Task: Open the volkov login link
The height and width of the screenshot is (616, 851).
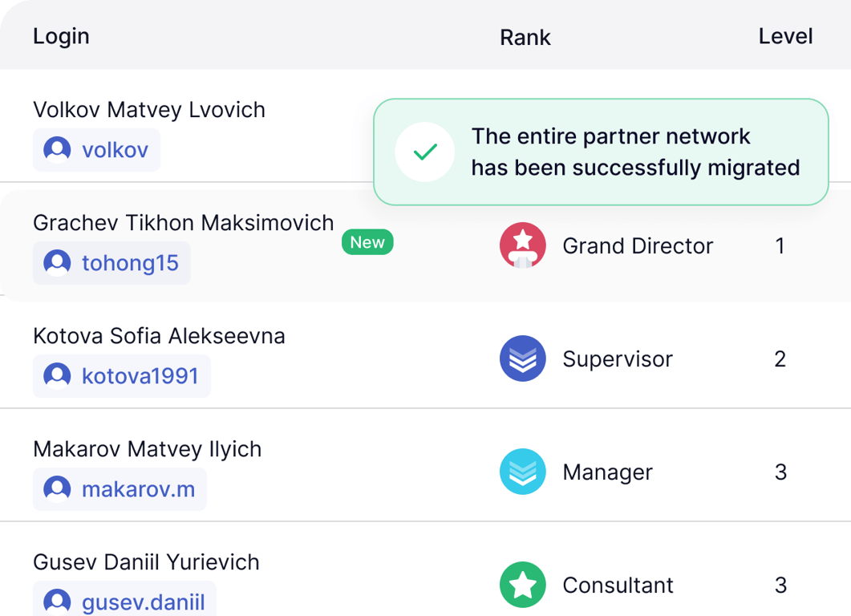Action: [x=115, y=150]
